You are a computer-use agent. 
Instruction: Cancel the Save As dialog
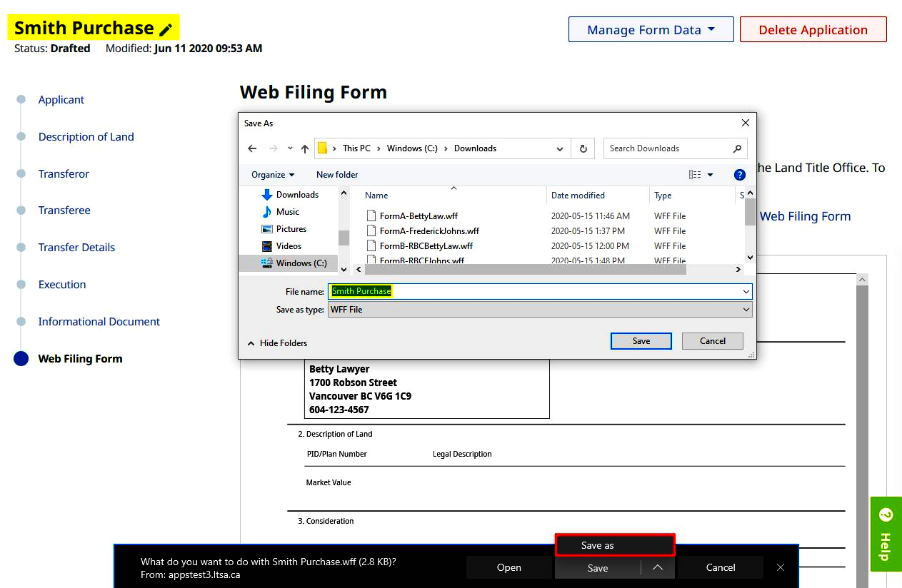click(x=713, y=341)
